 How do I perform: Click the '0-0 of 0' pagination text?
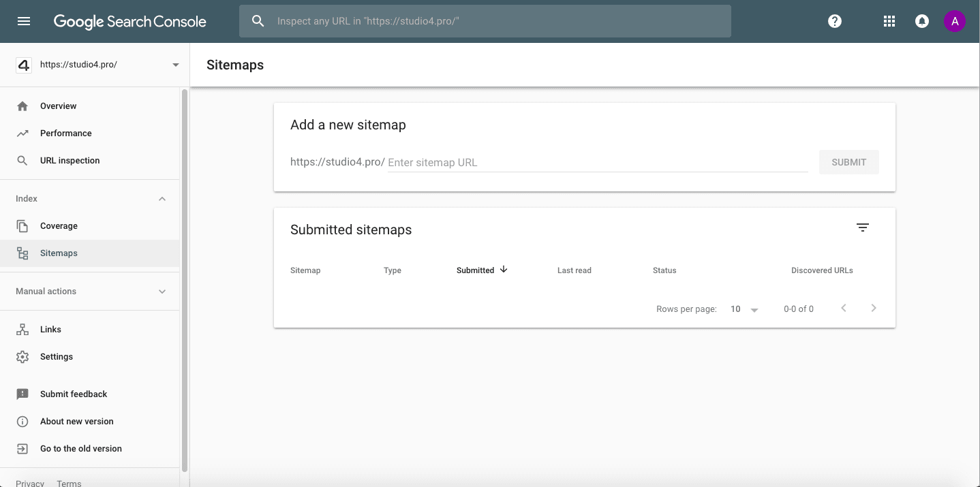(799, 309)
